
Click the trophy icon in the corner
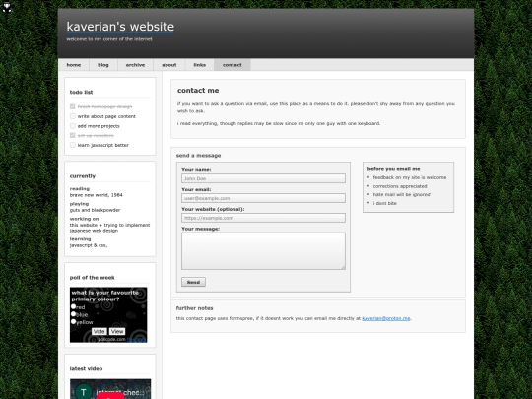[7, 7]
